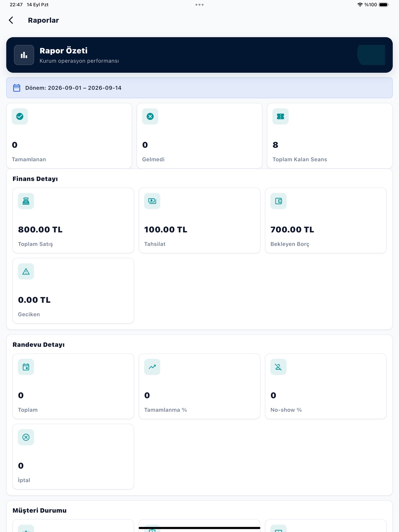Viewport: 399px width, 532px height.
Task: Tap the 22:47 clock in status bar
Action: click(16, 5)
